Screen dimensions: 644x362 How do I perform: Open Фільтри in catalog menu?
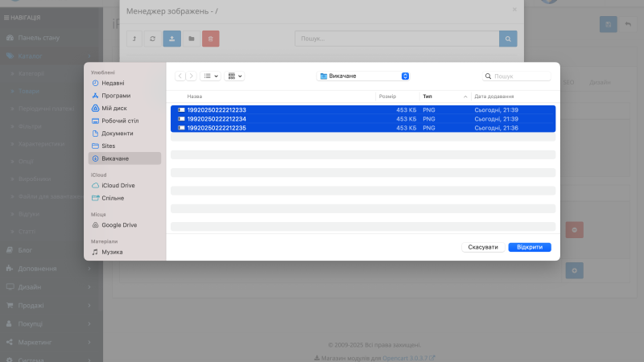[30, 126]
